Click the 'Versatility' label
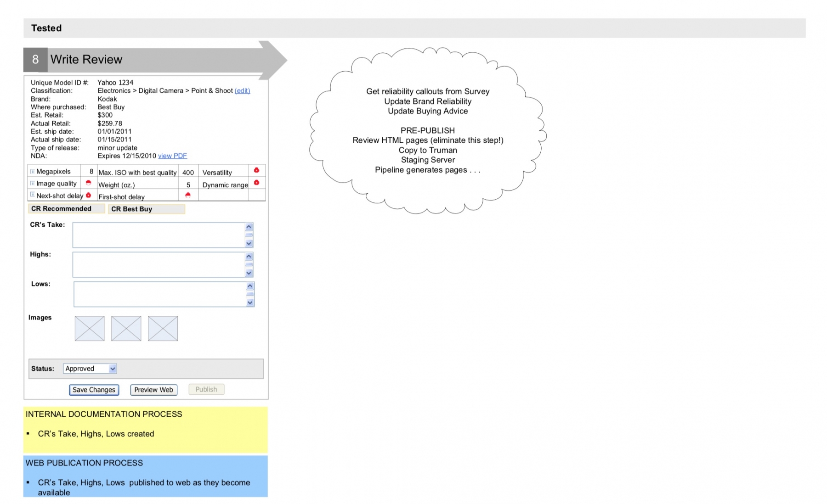 [217, 173]
